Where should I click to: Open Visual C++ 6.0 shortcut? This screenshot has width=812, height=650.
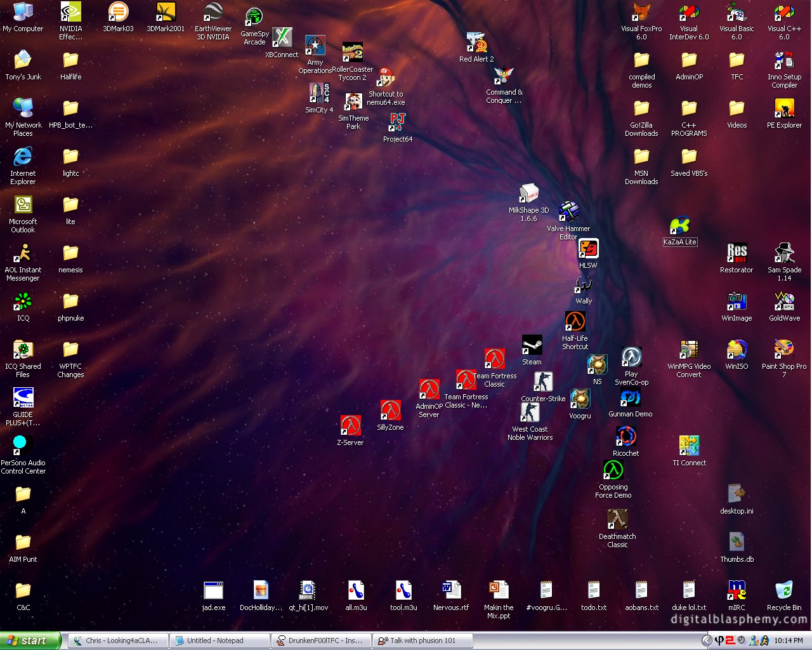pyautogui.click(x=784, y=21)
